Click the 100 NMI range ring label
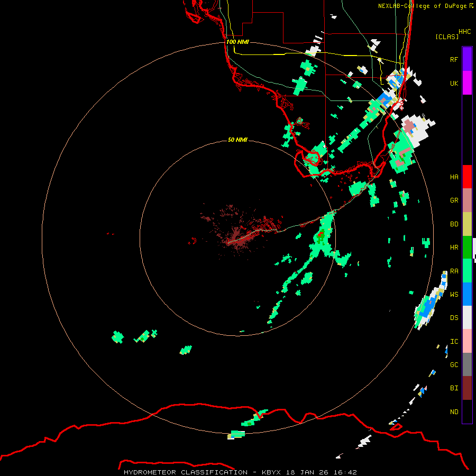Image resolution: width=476 pixels, height=476 pixels. [237, 42]
